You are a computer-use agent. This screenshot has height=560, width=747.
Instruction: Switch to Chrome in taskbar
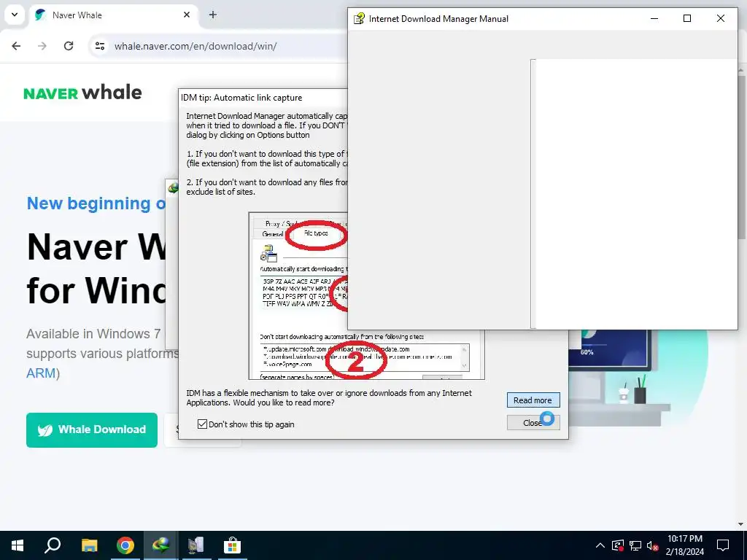pyautogui.click(x=125, y=545)
